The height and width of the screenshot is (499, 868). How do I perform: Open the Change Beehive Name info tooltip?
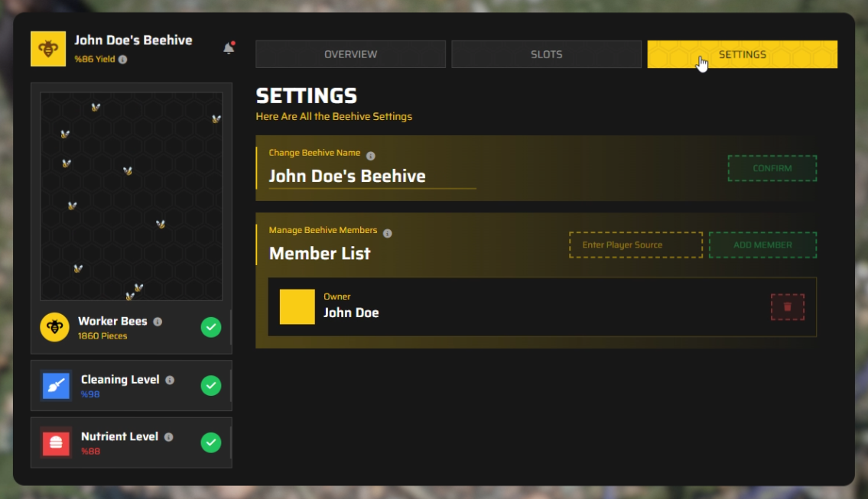pos(372,153)
